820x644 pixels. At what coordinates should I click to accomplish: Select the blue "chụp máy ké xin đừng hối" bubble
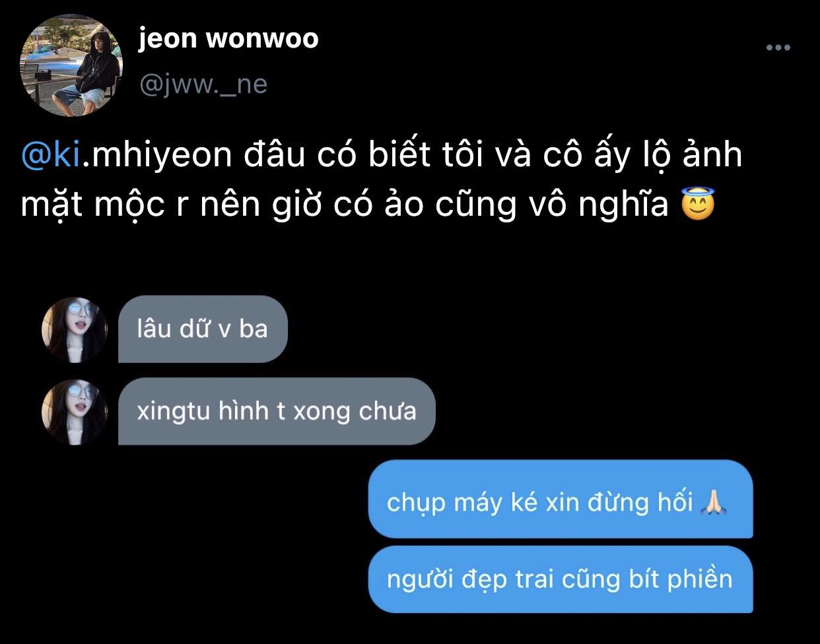pyautogui.click(x=561, y=499)
